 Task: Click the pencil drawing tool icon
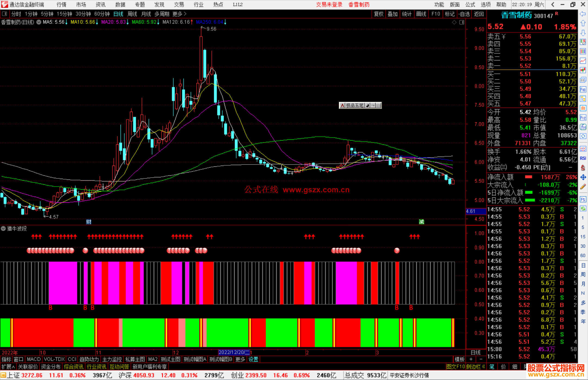click(x=583, y=187)
